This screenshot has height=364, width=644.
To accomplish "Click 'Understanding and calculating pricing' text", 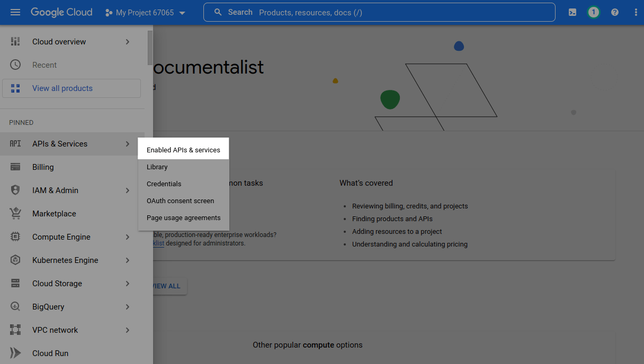I will click(x=410, y=244).
